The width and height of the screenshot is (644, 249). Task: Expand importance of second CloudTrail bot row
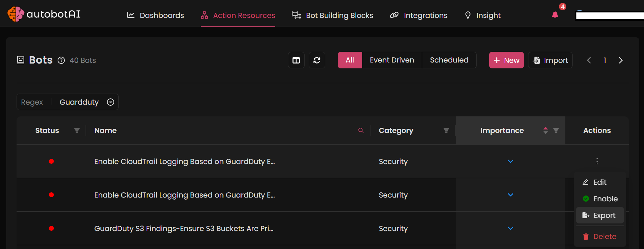click(511, 195)
